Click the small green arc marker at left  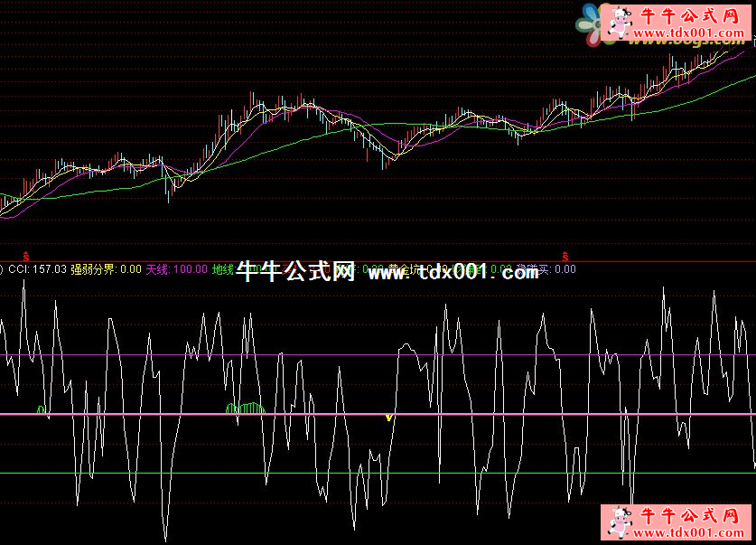pyautogui.click(x=41, y=410)
